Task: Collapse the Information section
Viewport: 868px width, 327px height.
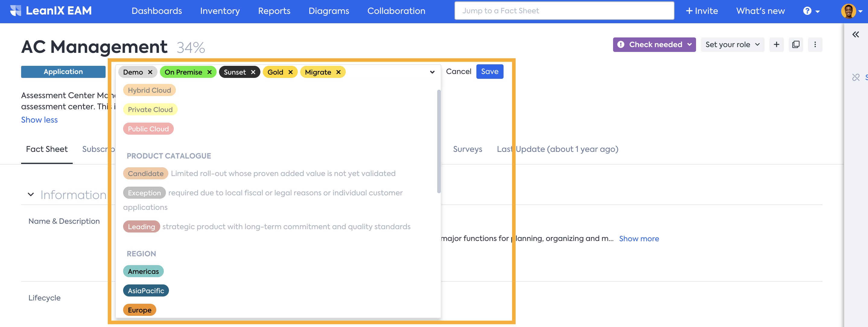Action: tap(31, 194)
